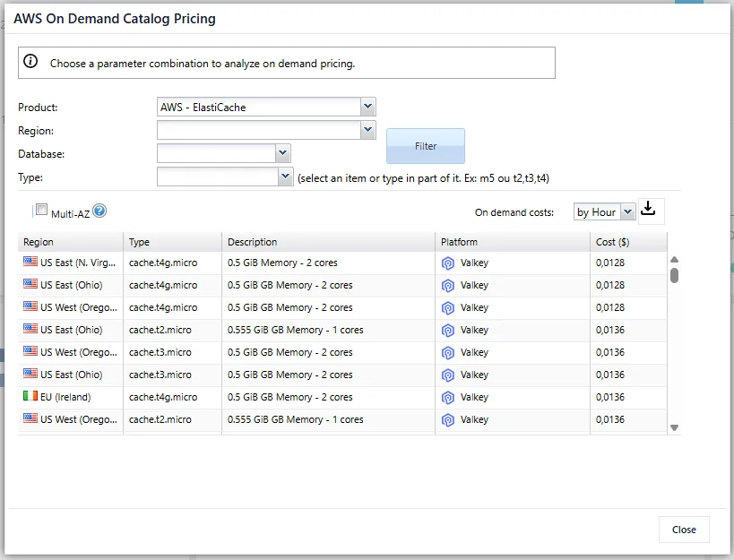The height and width of the screenshot is (560, 734).
Task: Open the Type dropdown arrow
Action: tap(285, 177)
